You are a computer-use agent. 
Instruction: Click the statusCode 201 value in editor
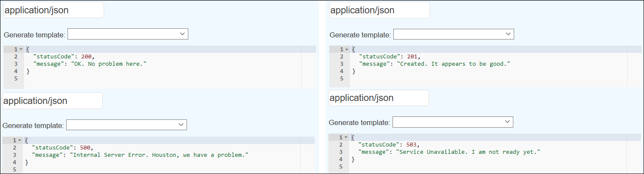[412, 56]
